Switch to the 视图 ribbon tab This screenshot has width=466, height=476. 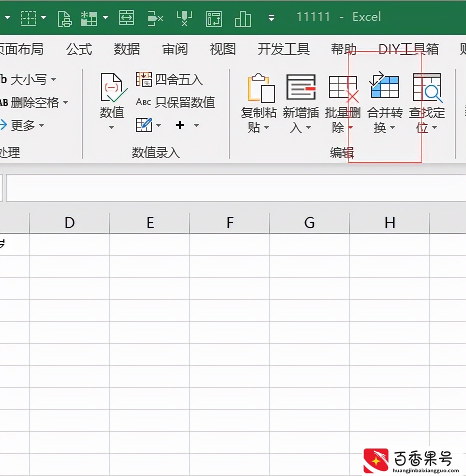click(223, 49)
